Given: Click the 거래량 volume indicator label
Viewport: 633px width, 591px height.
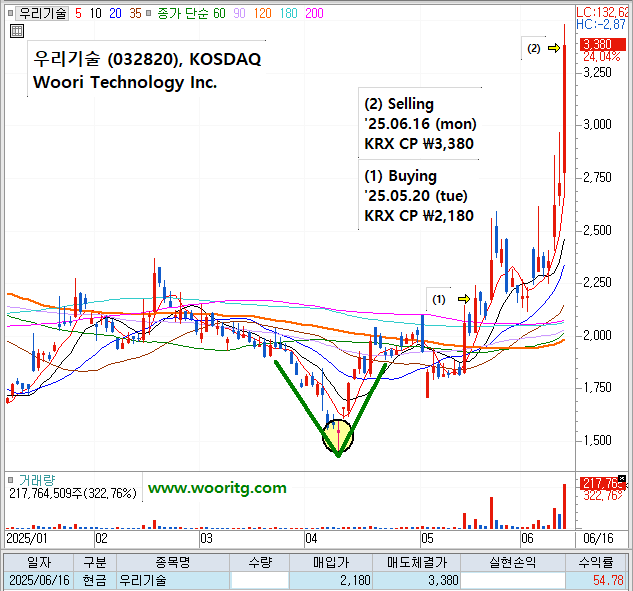Looking at the screenshot, I should [37, 480].
